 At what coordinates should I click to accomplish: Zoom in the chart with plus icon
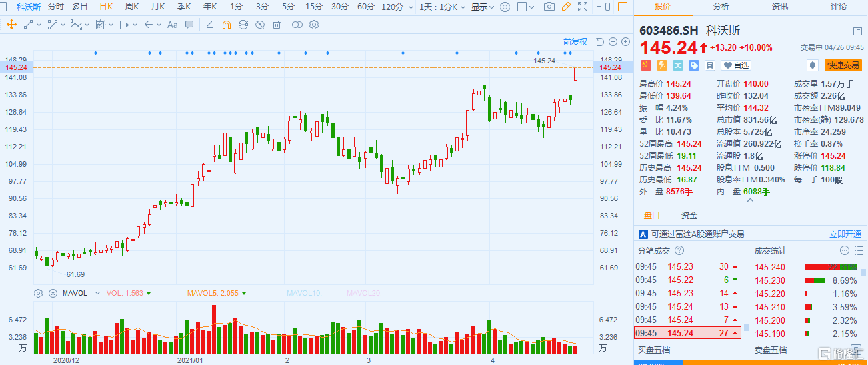point(625,42)
